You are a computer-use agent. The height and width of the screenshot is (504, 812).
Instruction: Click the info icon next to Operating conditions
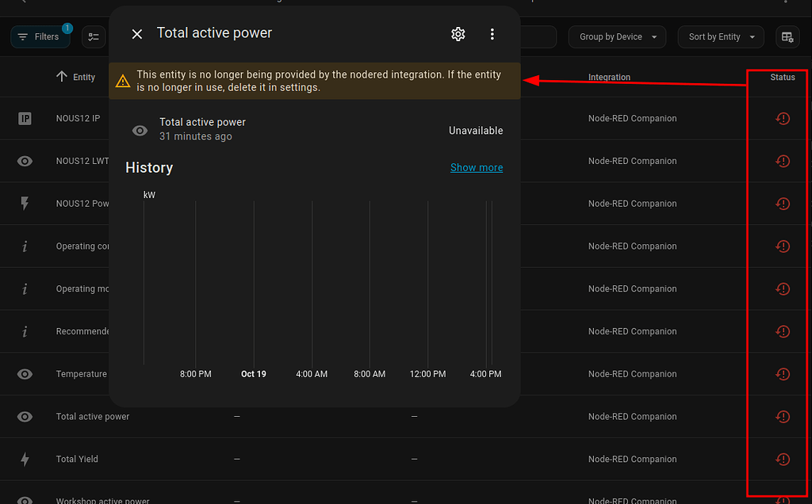click(x=24, y=246)
